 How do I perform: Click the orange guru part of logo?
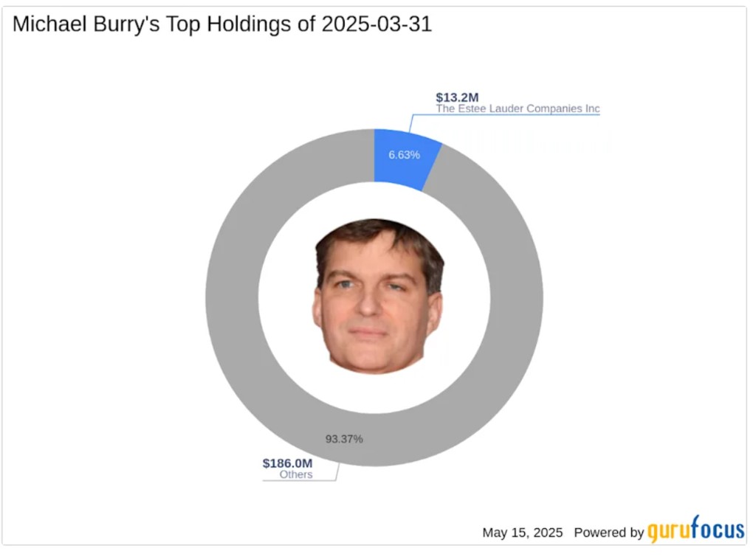click(x=668, y=531)
